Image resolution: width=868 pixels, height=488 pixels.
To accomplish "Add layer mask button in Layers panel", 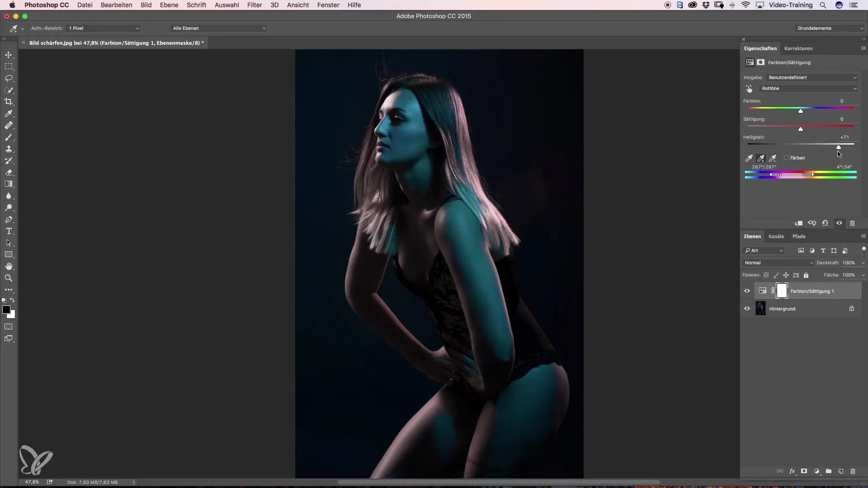I will (x=804, y=471).
